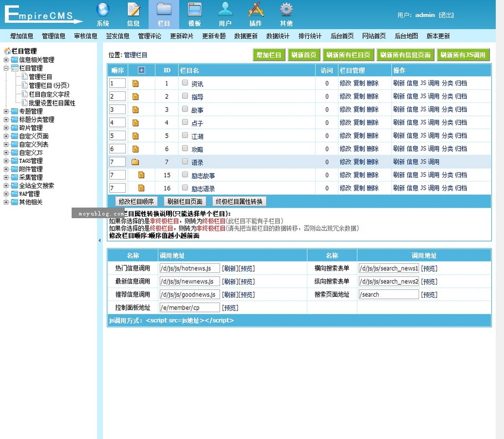Expand the 其他相关 tree node
The width and height of the screenshot is (504, 439).
(x=6, y=202)
